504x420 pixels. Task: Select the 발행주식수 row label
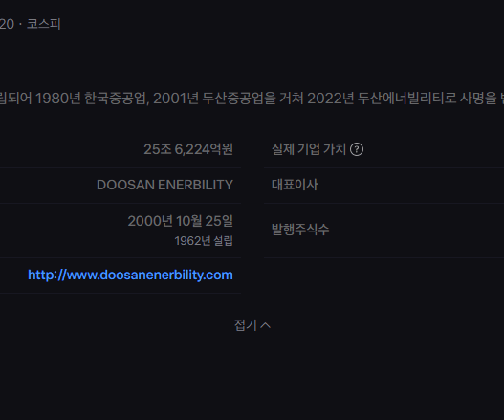pos(300,230)
